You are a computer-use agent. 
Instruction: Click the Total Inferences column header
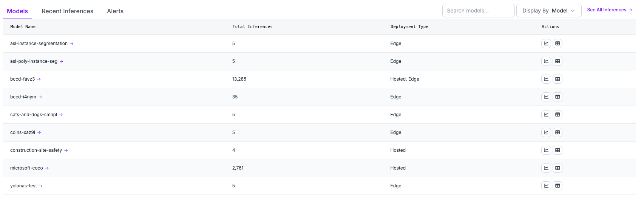click(x=252, y=26)
